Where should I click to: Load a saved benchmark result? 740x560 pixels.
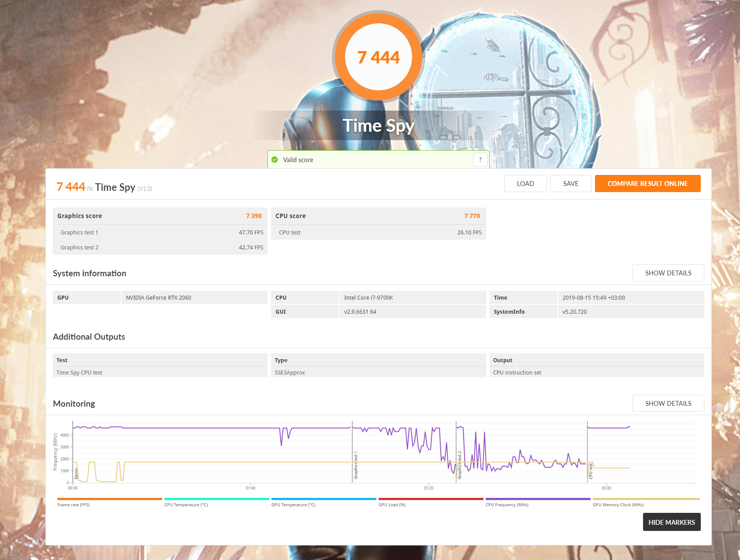point(525,184)
